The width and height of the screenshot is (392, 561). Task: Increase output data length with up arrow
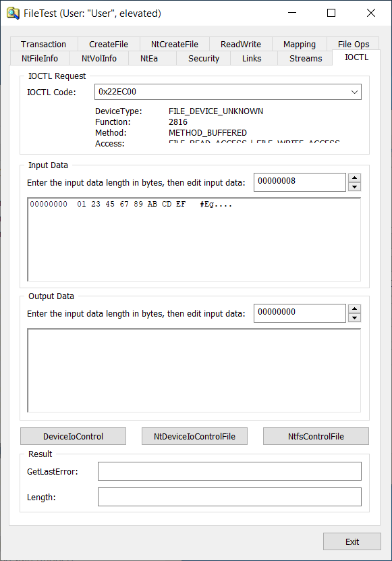click(354, 309)
